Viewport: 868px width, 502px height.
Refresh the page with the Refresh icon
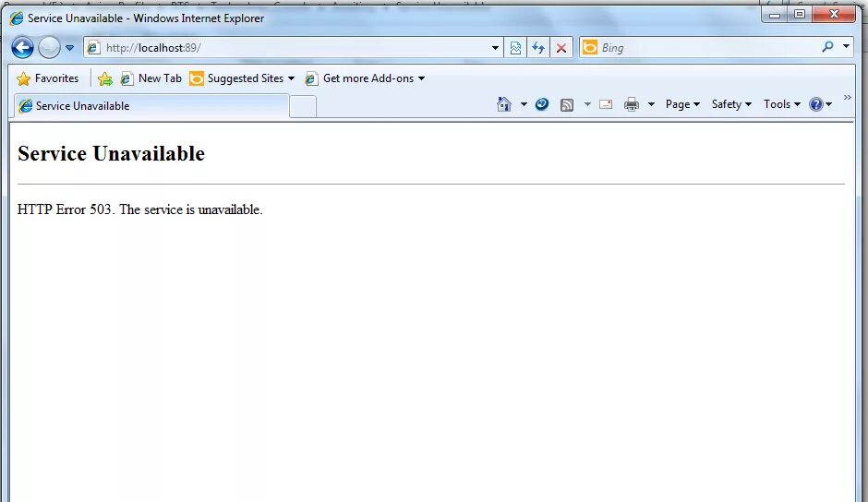pos(538,48)
